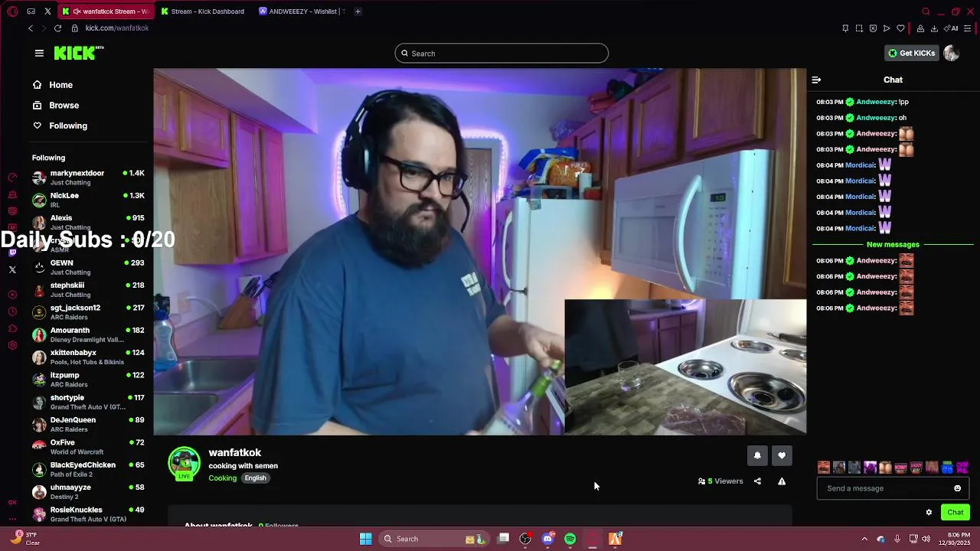Go back in browser
This screenshot has height=551, width=980.
[x=31, y=28]
